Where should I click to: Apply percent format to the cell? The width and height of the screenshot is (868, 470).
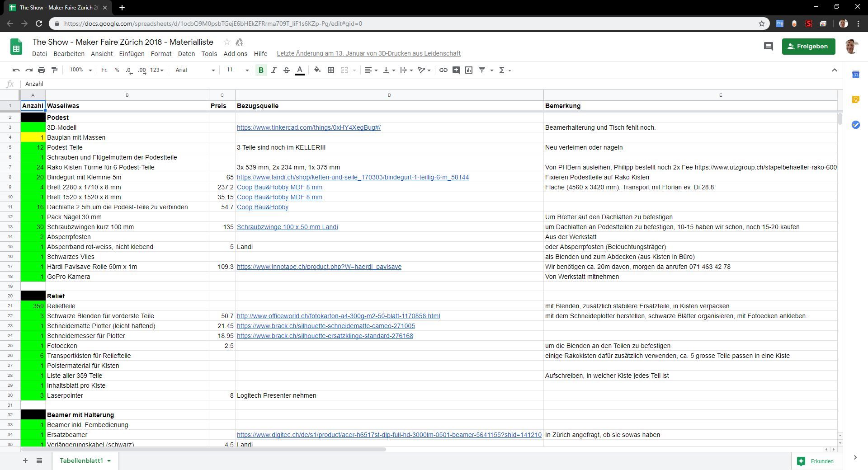point(117,70)
